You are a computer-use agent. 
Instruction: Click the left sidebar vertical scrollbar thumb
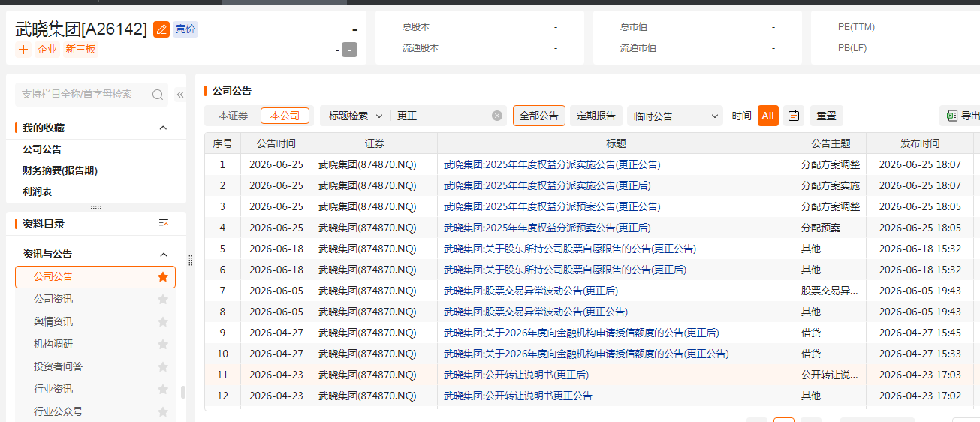pyautogui.click(x=182, y=392)
